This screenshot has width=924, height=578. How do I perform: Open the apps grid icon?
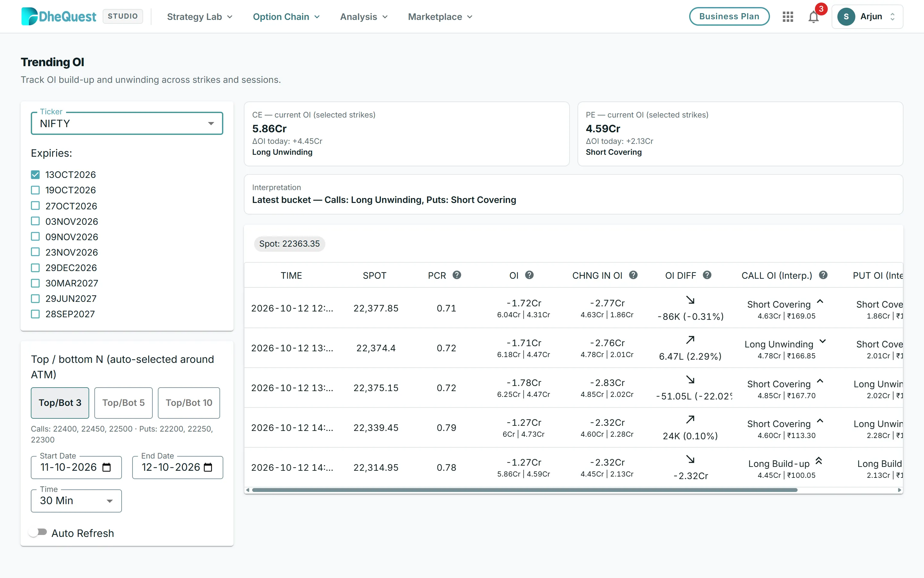[x=788, y=16]
